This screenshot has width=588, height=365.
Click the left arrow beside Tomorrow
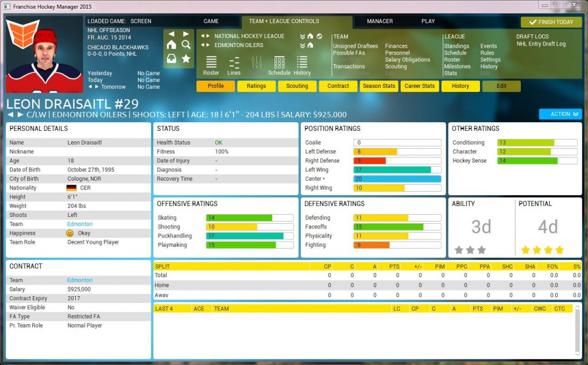point(90,87)
